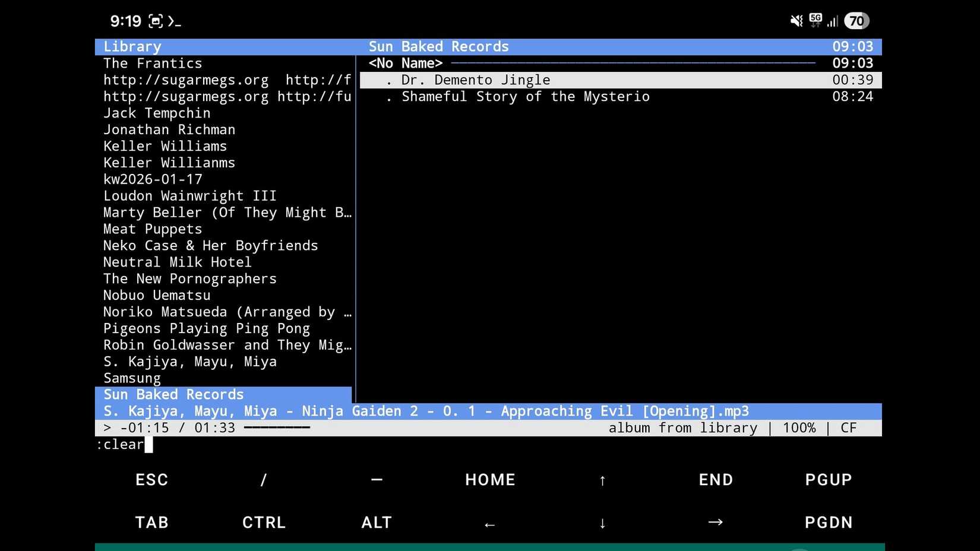The width and height of the screenshot is (980, 551).
Task: Tap the right arrow key
Action: (x=716, y=522)
